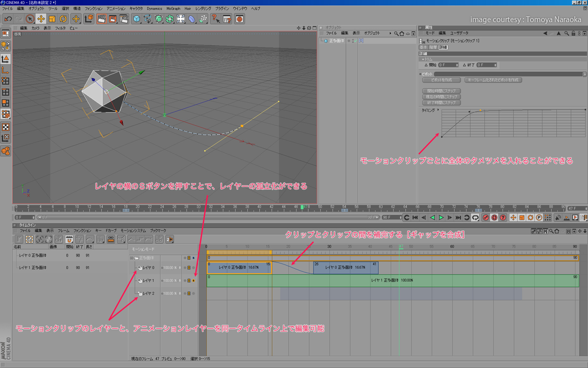Open the spline objects icon

coord(148,19)
